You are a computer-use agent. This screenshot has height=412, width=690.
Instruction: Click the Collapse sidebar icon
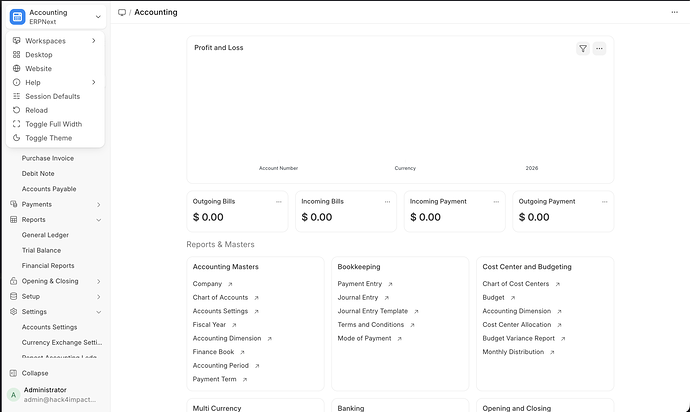point(13,373)
